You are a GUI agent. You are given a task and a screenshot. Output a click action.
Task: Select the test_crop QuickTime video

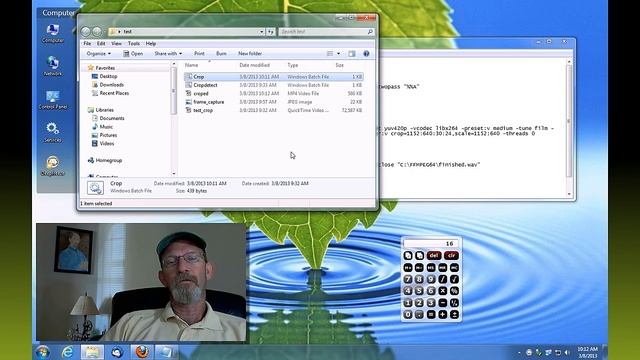pyautogui.click(x=273, y=110)
